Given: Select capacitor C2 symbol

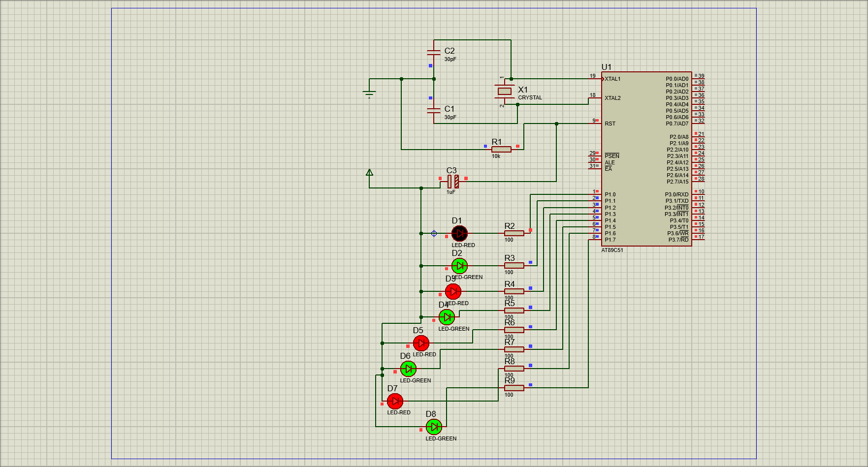Looking at the screenshot, I should click(434, 53).
